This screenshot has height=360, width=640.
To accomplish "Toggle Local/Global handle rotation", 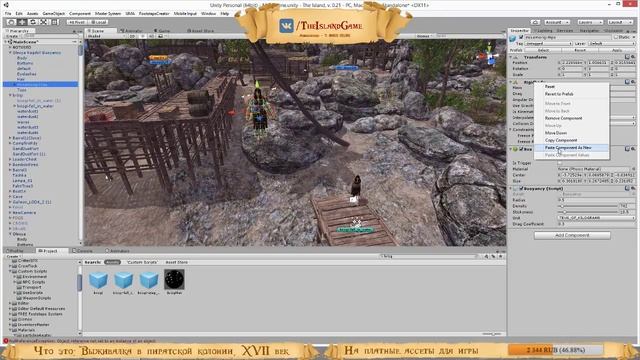I will pos(98,22).
